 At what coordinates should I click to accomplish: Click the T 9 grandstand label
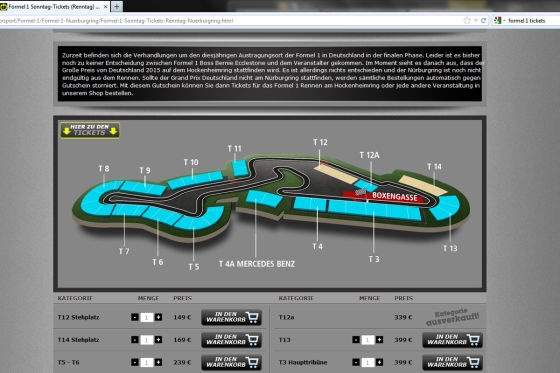(x=145, y=170)
